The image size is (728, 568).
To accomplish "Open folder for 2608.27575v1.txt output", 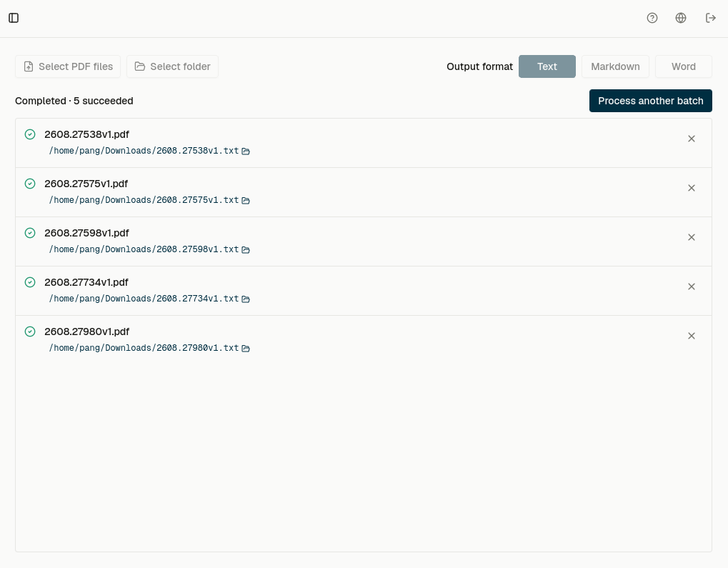I will (246, 200).
